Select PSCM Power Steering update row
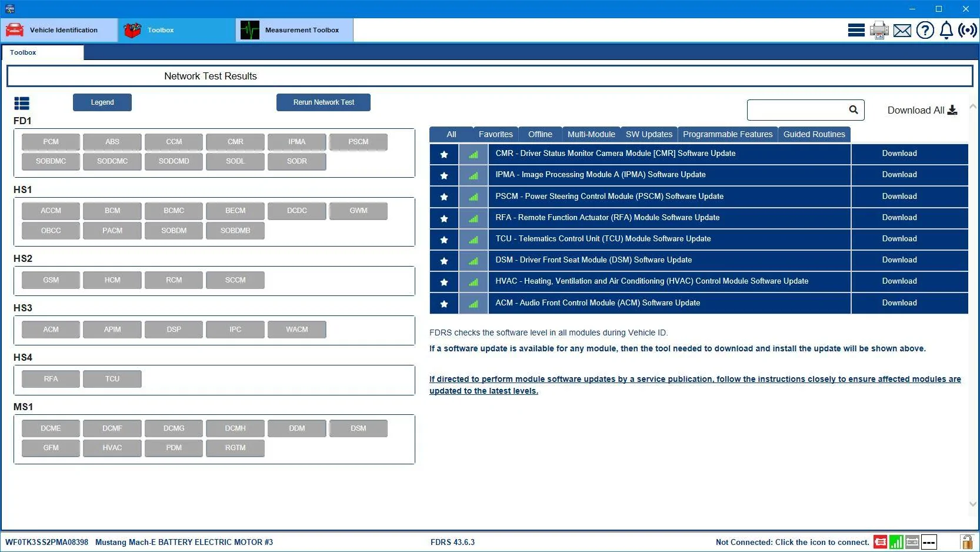Screen dimensions: 980x552 click(x=669, y=197)
